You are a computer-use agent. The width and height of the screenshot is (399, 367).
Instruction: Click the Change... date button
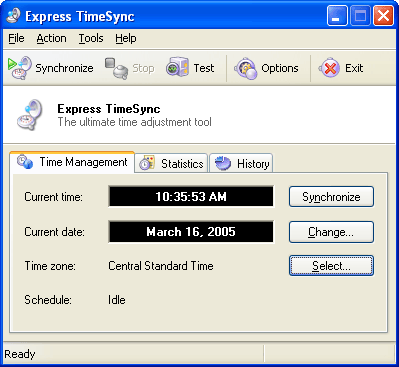coord(331,232)
